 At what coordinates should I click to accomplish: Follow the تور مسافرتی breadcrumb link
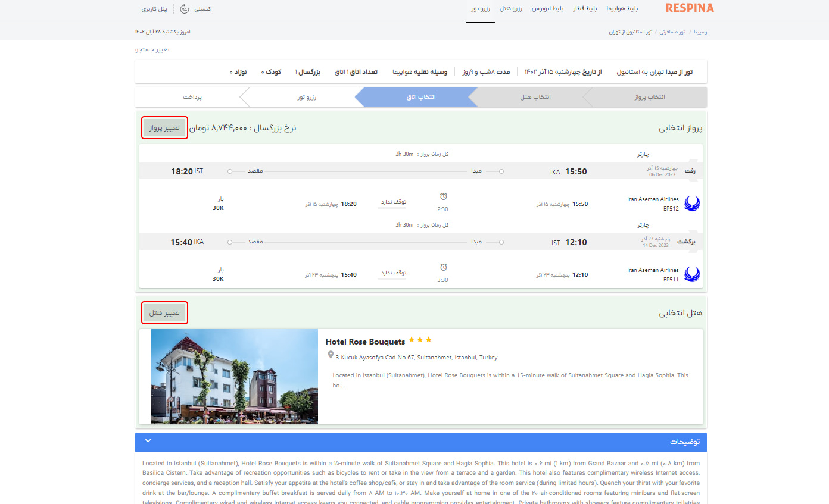click(x=672, y=32)
